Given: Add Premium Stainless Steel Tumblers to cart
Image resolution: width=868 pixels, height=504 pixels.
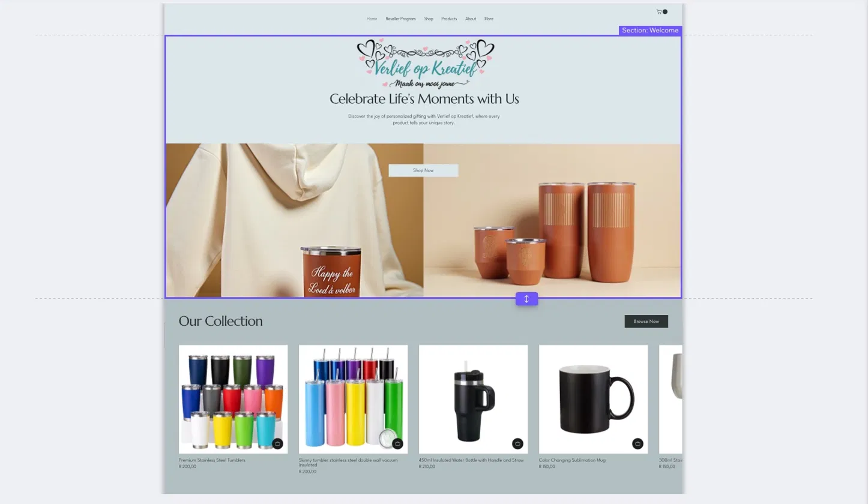Looking at the screenshot, I should click(x=277, y=443).
